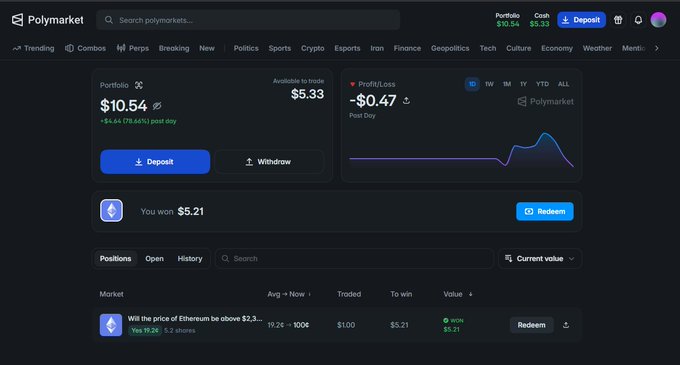The image size is (680, 365).
Task: Hide portfolio balance with eye icon
Action: click(157, 105)
